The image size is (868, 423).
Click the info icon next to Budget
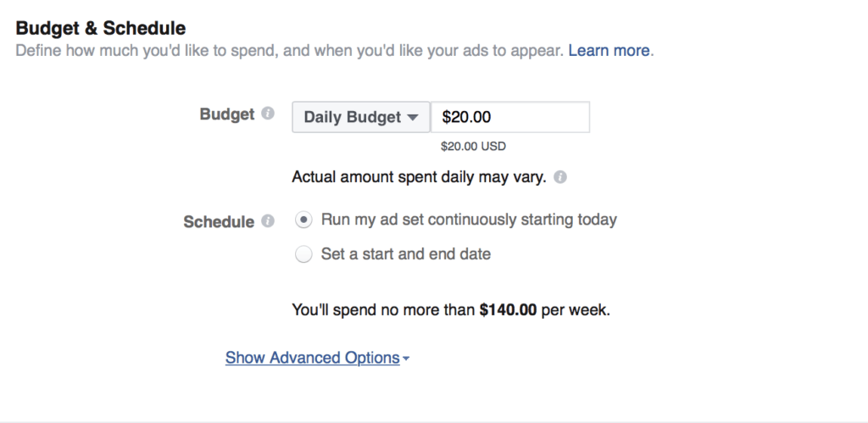tap(267, 114)
